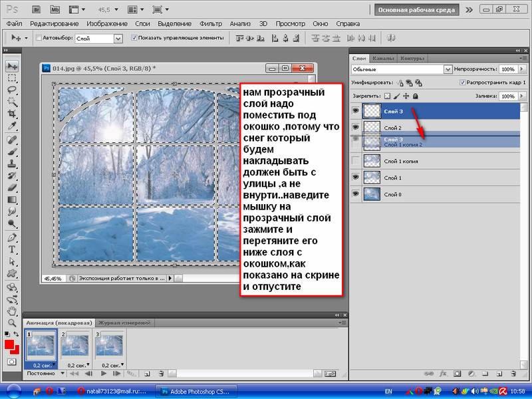This screenshot has width=532, height=399.
Task: Add layer style with fx icon
Action: tap(443, 374)
